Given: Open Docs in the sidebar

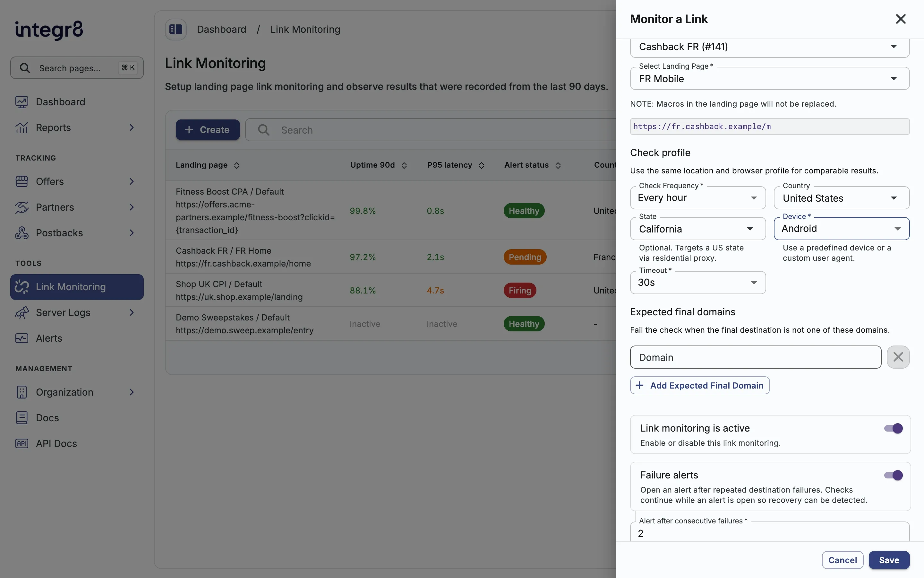Looking at the screenshot, I should coord(77,418).
